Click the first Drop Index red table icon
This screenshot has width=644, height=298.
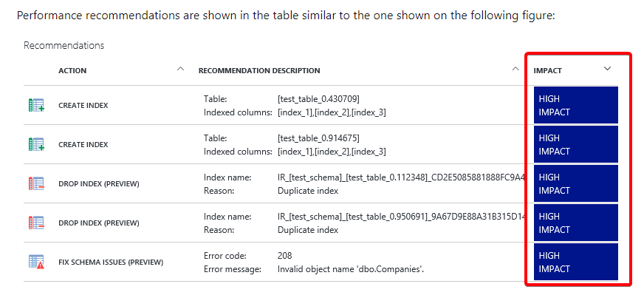pos(36,183)
